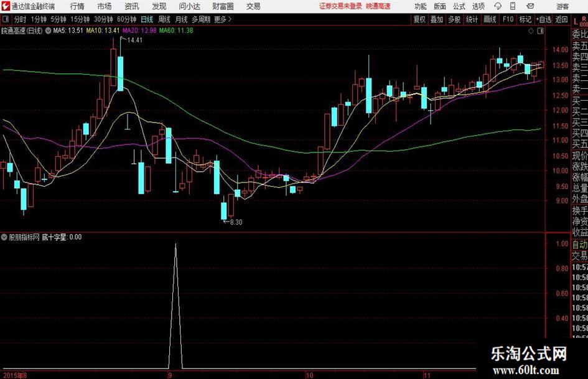Screen dimensions: 588x379
Task: Open the 交易 menu
Action: pyautogui.click(x=253, y=6)
